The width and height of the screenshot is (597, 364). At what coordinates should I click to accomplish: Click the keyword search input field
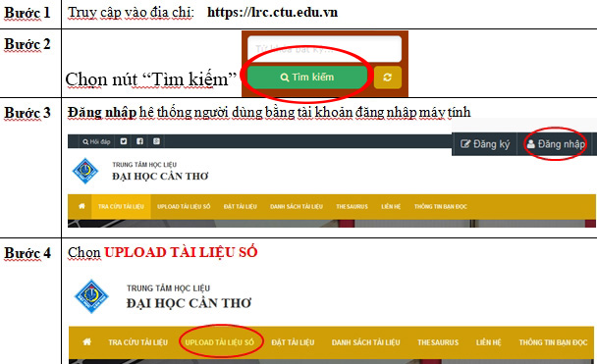click(x=324, y=49)
